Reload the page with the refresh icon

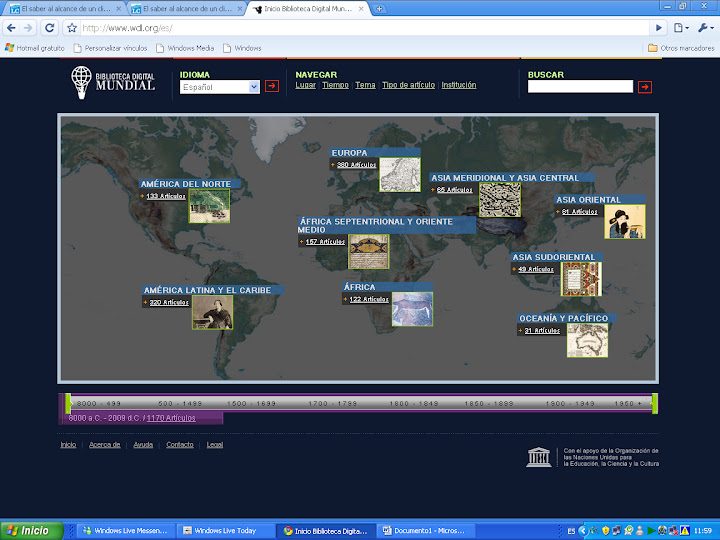(50, 28)
